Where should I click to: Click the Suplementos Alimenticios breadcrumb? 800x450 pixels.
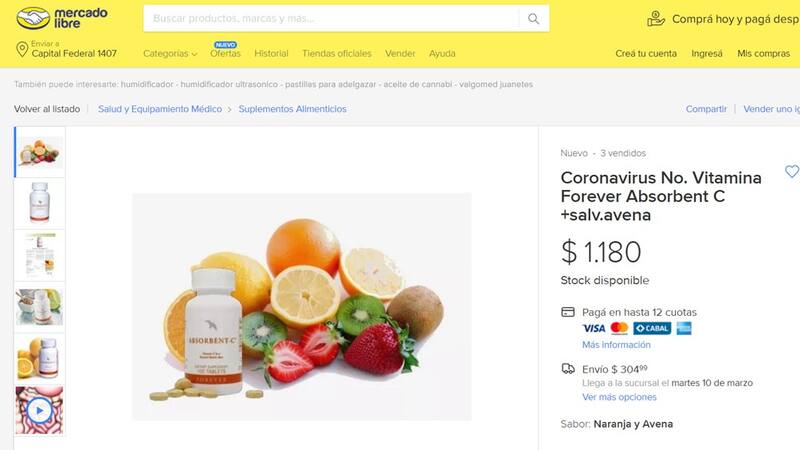[x=292, y=109]
